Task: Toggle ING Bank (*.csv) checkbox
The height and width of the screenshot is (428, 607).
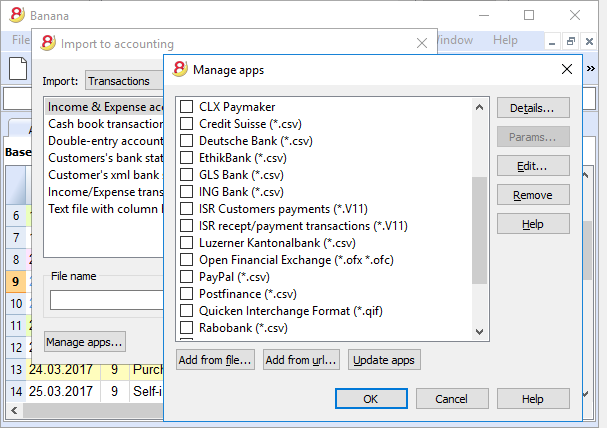Action: 187,192
